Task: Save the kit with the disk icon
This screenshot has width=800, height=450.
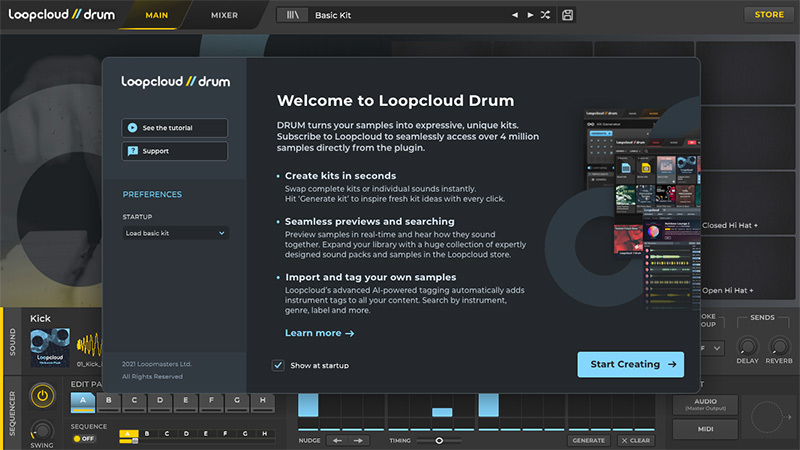Action: click(568, 15)
